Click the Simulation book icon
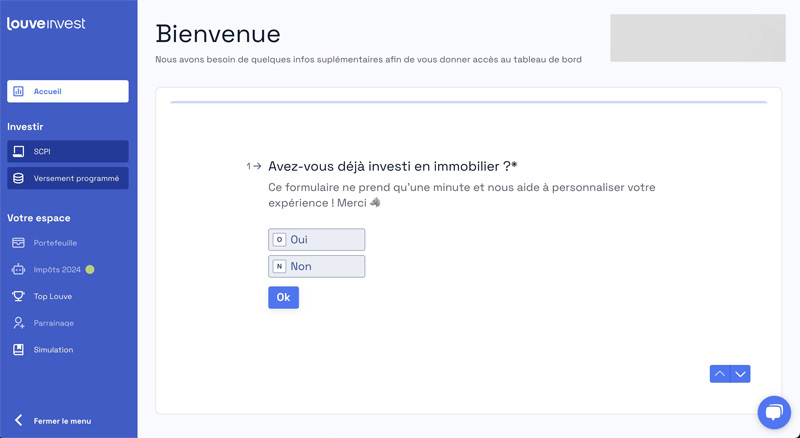 point(18,350)
